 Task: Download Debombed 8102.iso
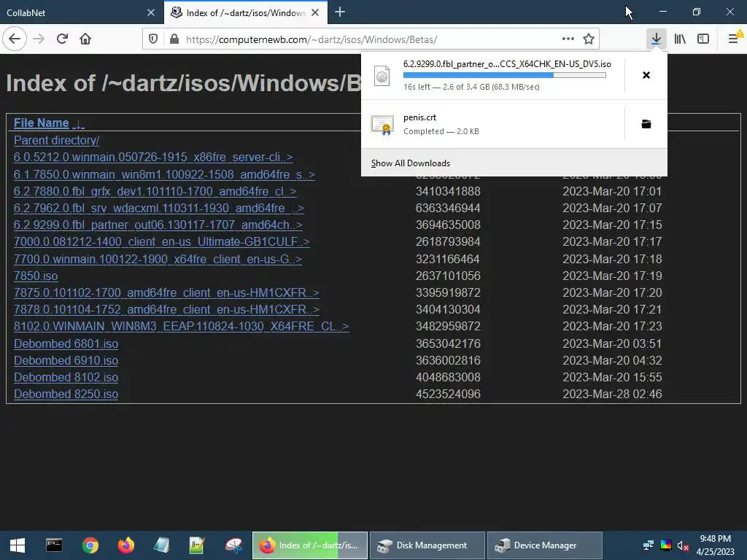pyautogui.click(x=66, y=377)
